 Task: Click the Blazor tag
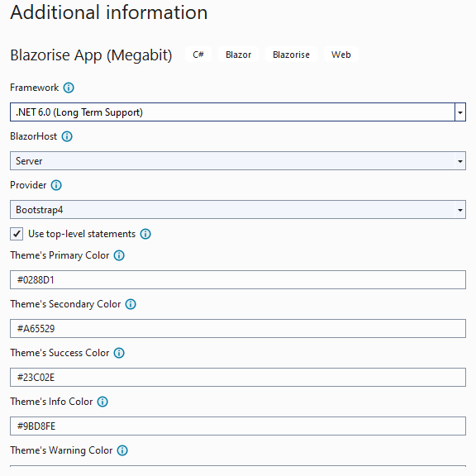pyautogui.click(x=238, y=55)
